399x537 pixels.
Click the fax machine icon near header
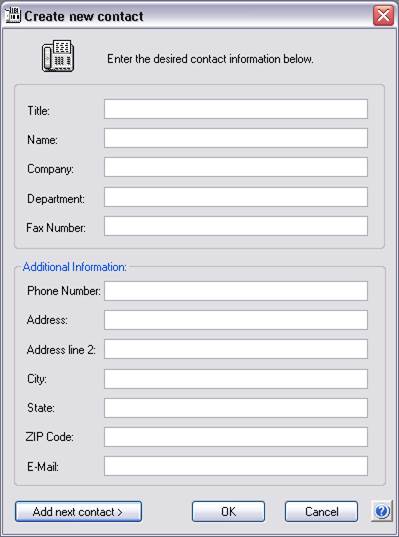pos(58,56)
